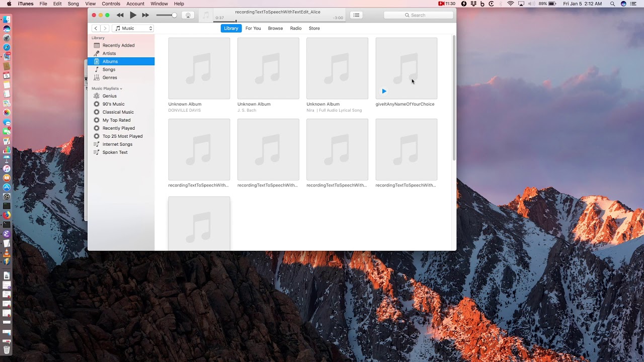Open the Song menu
644x362 pixels.
(73, 4)
